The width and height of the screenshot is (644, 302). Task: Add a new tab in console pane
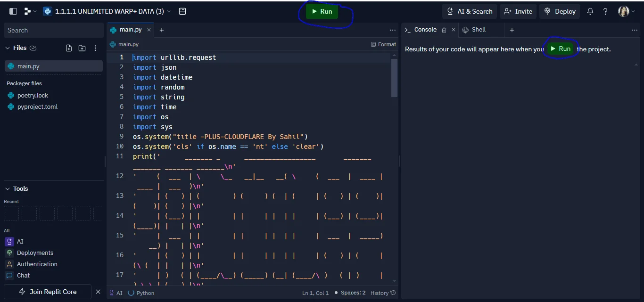pos(512,30)
